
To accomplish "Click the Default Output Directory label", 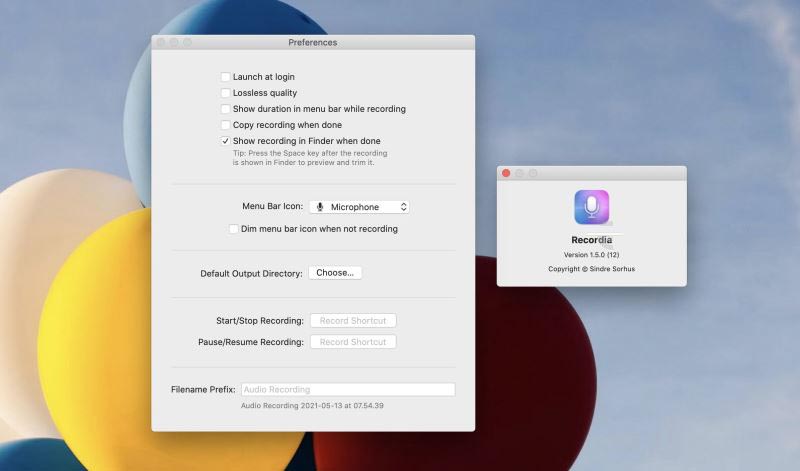I will pyautogui.click(x=252, y=274).
